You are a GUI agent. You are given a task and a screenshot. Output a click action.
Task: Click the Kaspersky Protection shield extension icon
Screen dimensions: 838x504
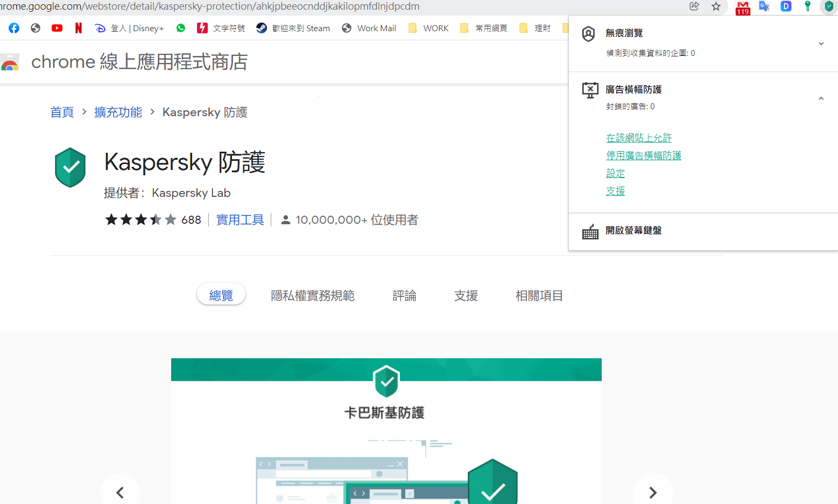click(x=828, y=6)
